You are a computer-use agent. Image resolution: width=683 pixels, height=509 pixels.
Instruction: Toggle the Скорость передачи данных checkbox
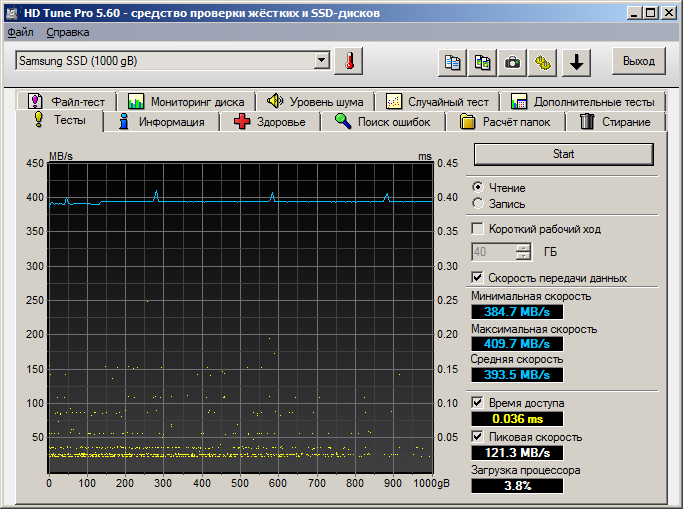(478, 278)
